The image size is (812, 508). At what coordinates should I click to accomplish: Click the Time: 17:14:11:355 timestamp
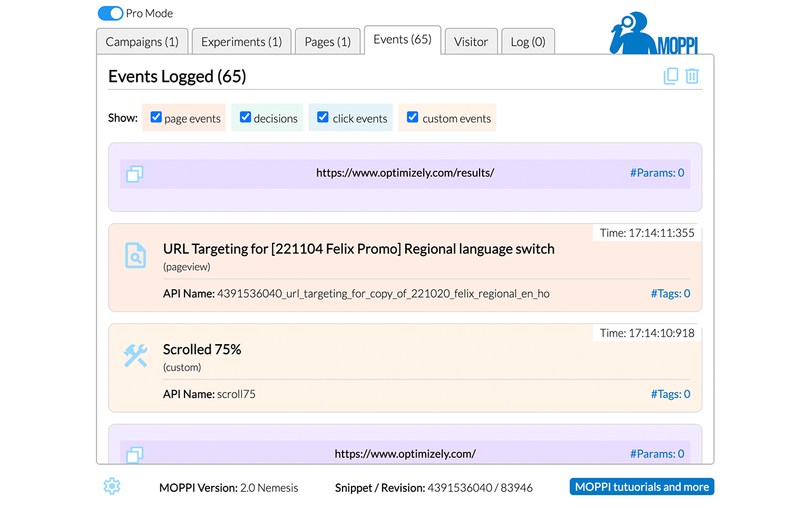click(x=647, y=232)
